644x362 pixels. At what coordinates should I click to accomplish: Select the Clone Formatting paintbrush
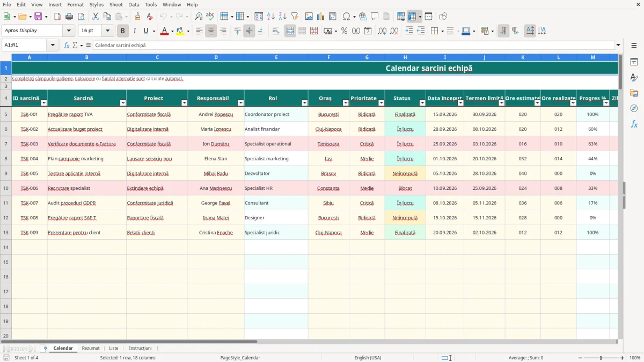pos(138,17)
